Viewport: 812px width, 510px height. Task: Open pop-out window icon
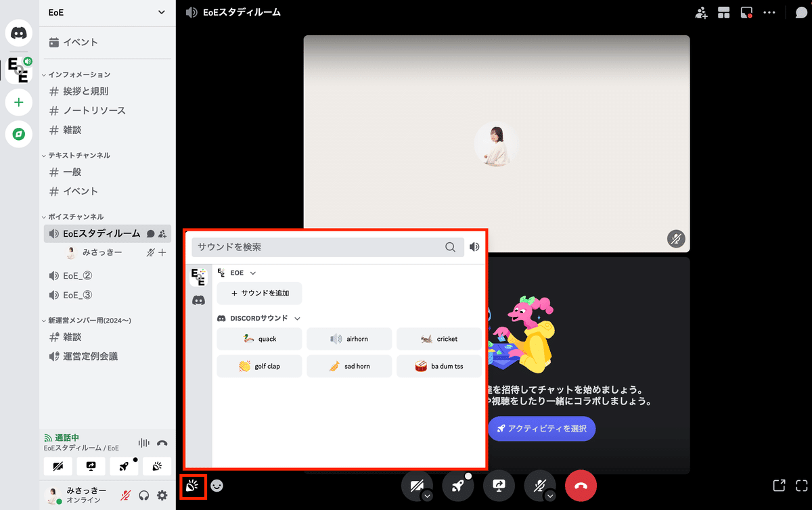pyautogui.click(x=780, y=486)
